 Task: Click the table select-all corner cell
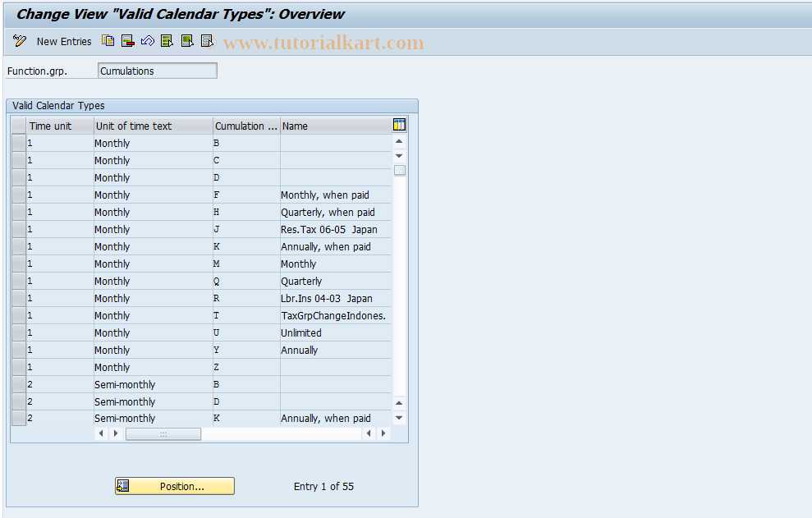19,126
